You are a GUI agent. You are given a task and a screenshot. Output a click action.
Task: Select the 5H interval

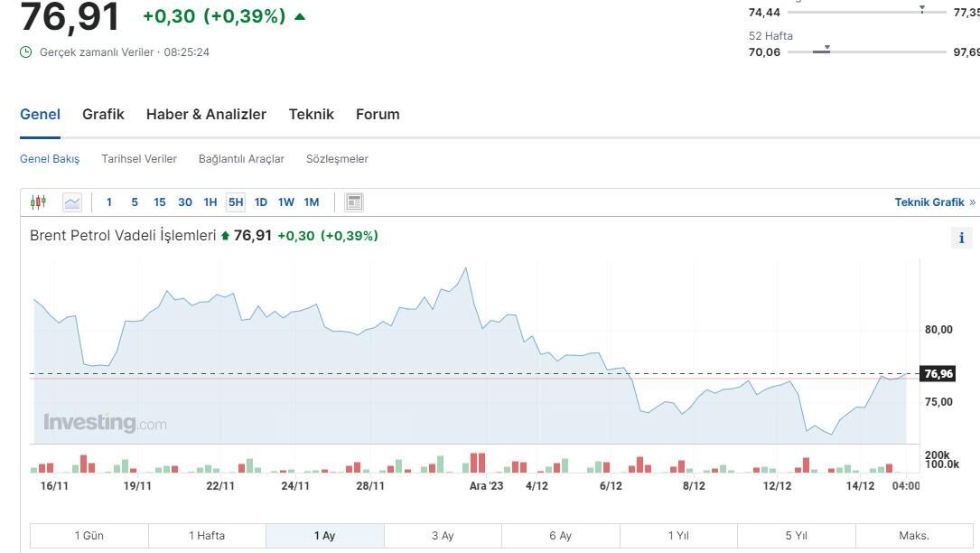pos(236,202)
